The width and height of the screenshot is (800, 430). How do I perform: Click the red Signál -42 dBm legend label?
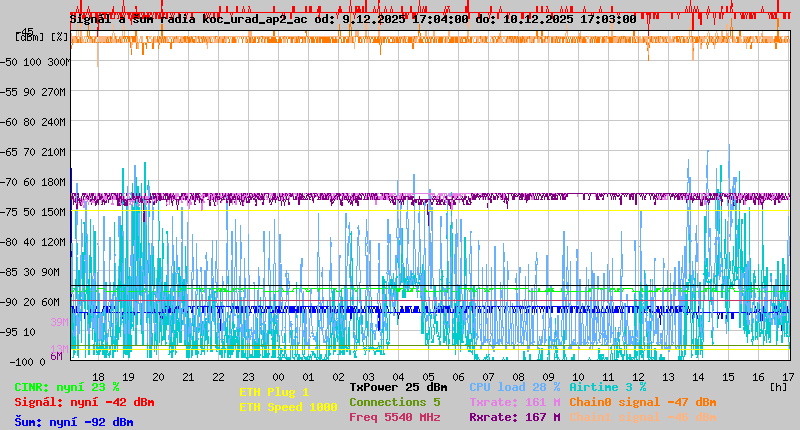coord(84,402)
